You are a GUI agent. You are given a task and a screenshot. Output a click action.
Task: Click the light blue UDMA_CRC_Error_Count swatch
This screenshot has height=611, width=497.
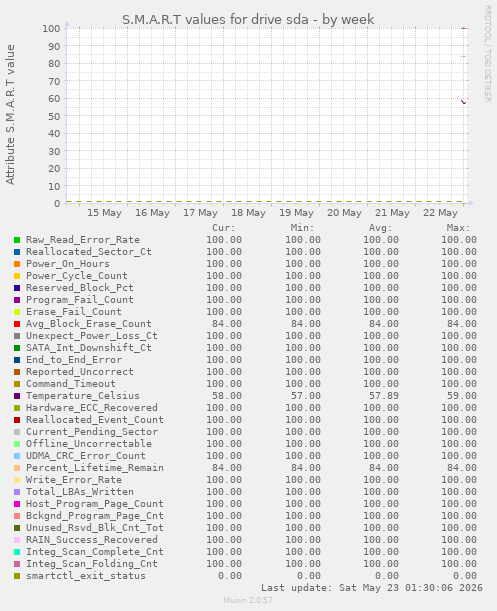point(17,456)
